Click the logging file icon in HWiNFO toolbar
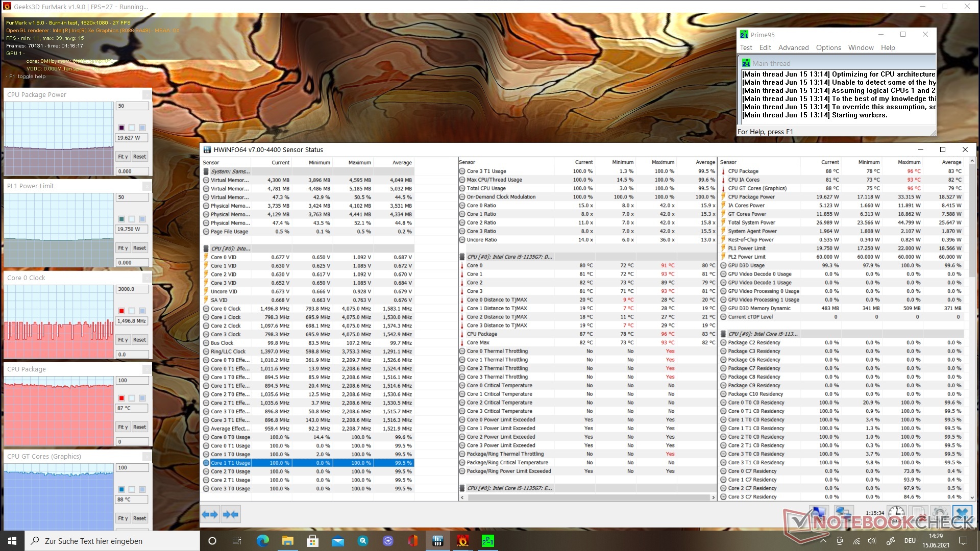980x551 pixels. 919,513
